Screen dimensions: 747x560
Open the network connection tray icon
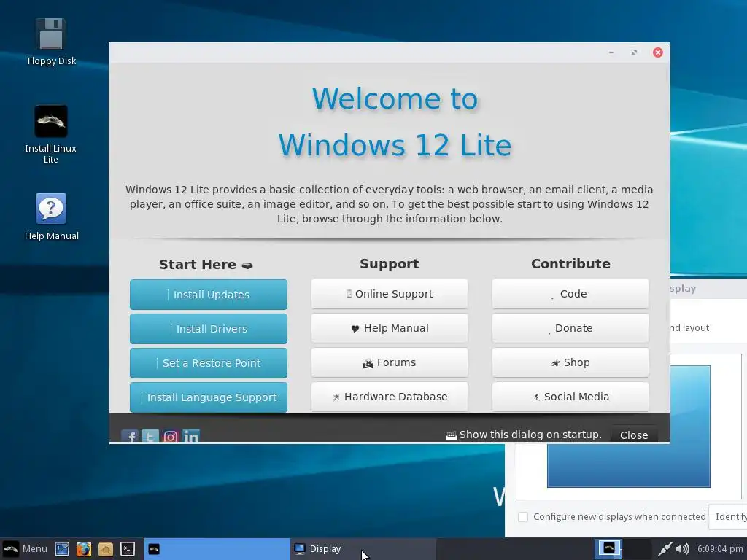tap(665, 549)
